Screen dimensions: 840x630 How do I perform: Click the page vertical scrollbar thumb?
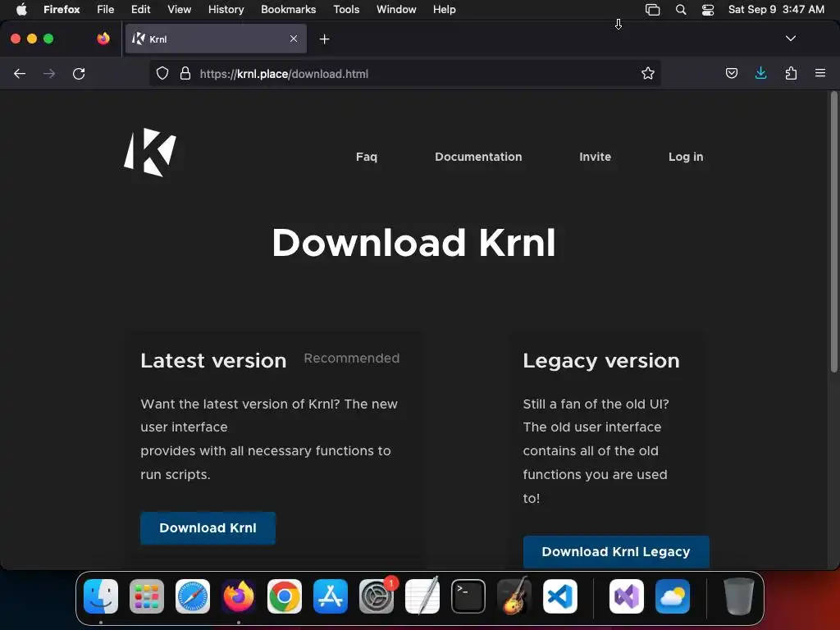pos(833,232)
